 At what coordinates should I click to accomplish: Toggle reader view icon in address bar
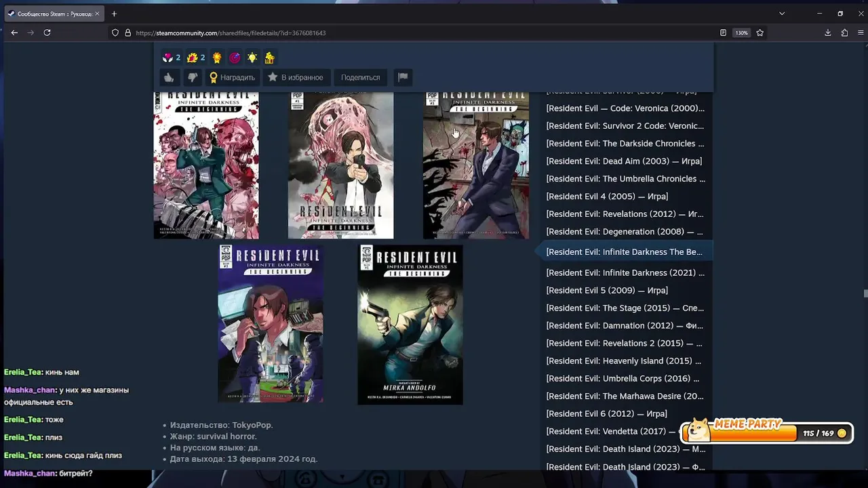tap(724, 33)
